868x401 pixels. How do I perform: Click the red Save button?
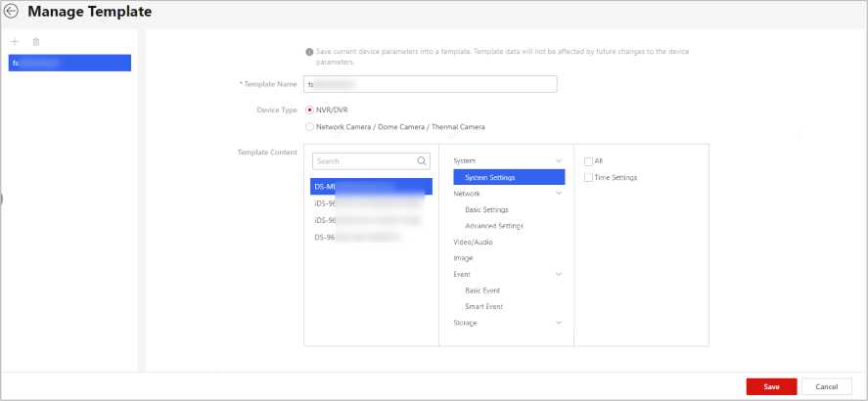(771, 386)
